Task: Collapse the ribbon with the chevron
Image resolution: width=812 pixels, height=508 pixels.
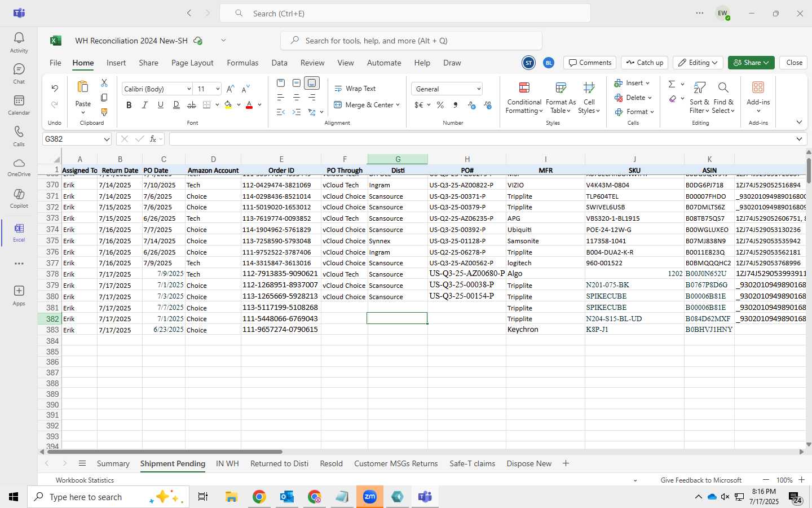Action: [x=799, y=122]
